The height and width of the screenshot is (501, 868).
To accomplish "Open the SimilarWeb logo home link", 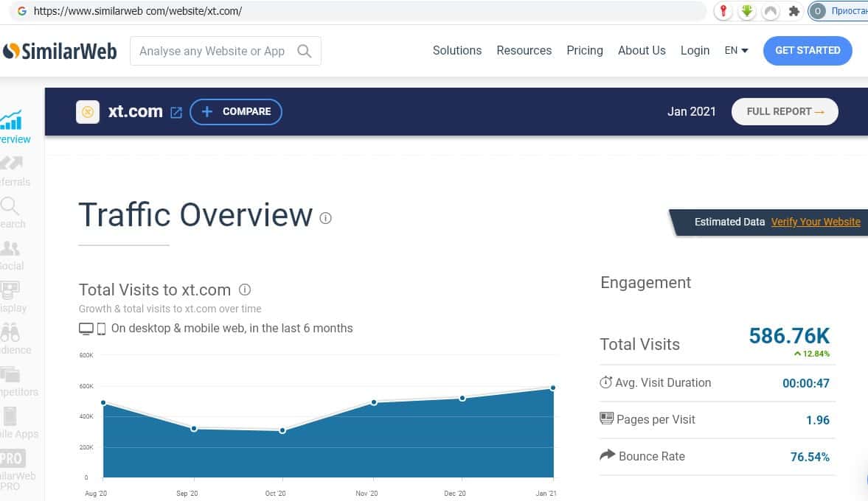I will point(60,51).
